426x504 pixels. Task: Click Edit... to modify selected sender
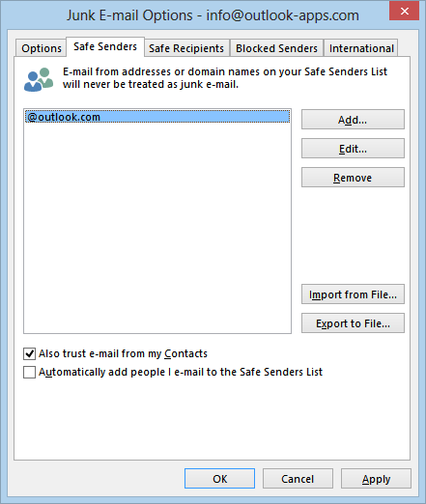pos(353,149)
